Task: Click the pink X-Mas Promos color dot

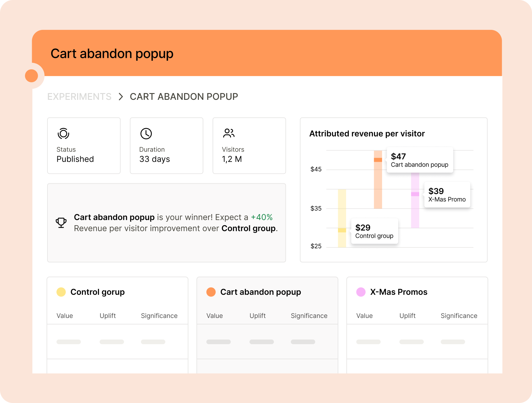Action: point(361,292)
